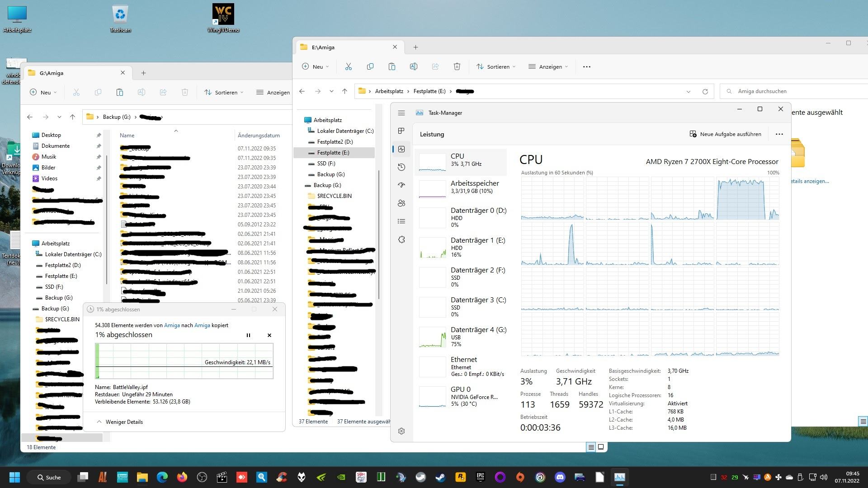Go up one level in E:\Amiga window
The height and width of the screenshot is (488, 868).
pyautogui.click(x=344, y=91)
